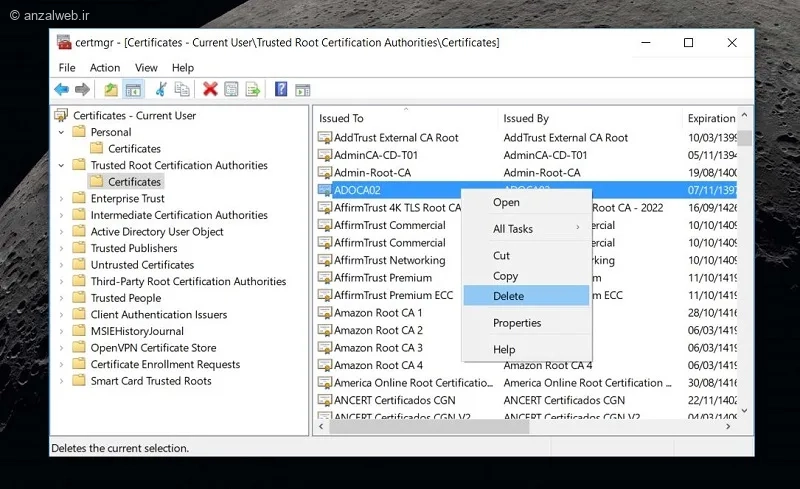Expand the Active Directory User Object node
800x489 pixels.
click(61, 232)
